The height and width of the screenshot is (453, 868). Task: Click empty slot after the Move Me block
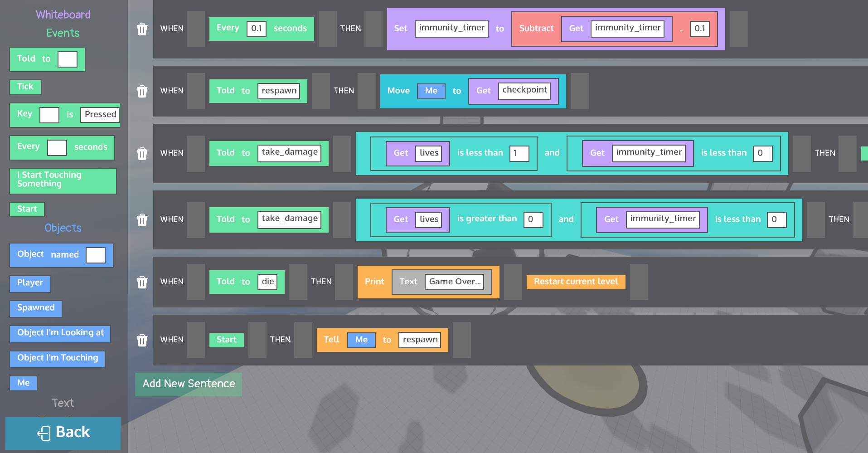coord(579,91)
